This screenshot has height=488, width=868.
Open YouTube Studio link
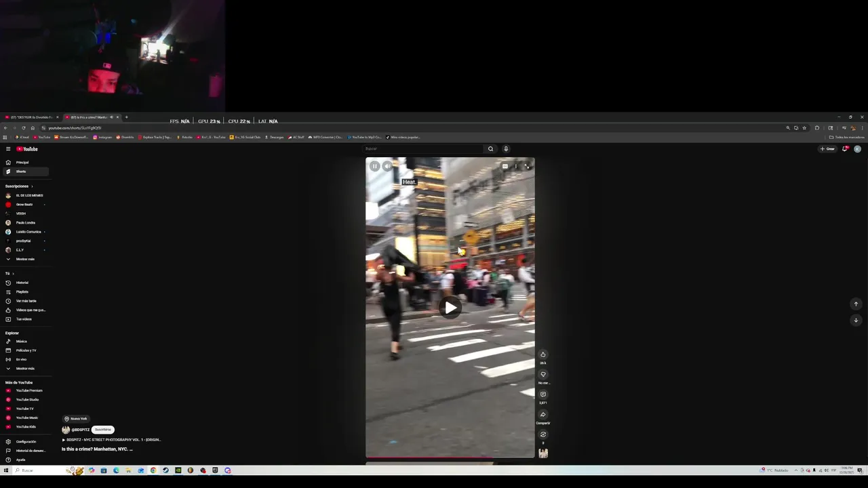[27, 400]
